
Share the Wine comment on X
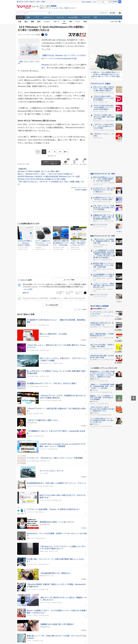85,293
